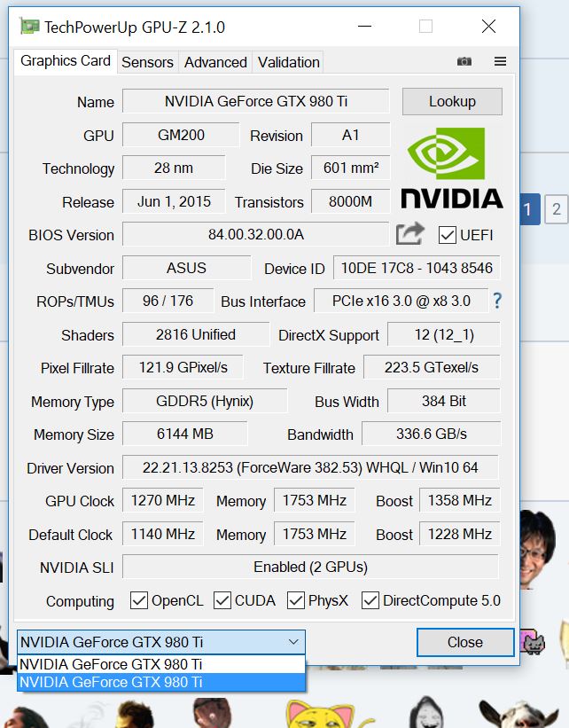Screen dimensions: 569x728
Task: Toggle the DirectCompute 5.0 checkbox
Action: click(x=370, y=600)
